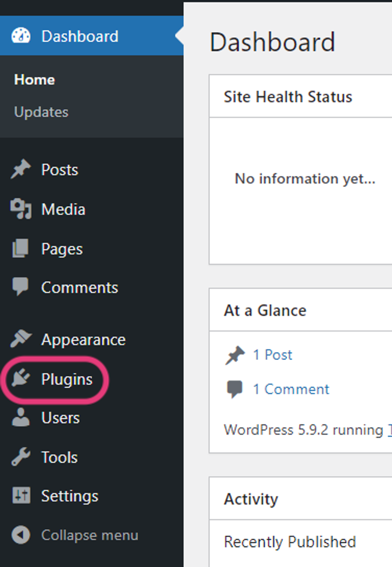Screen dimensions: 392x567
Task: Expand the Appearance menu section
Action: coord(84,339)
